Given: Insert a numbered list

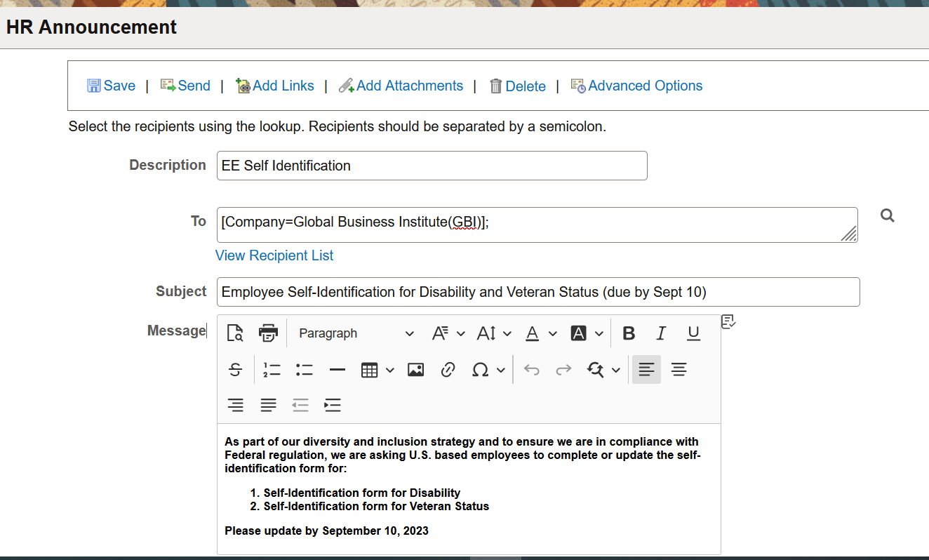Looking at the screenshot, I should point(272,370).
